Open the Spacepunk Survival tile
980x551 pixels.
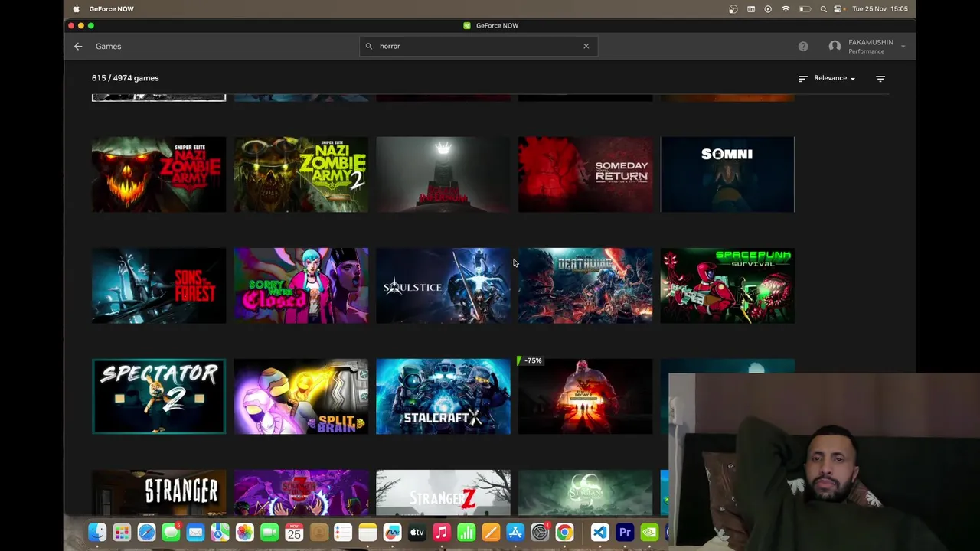727,285
